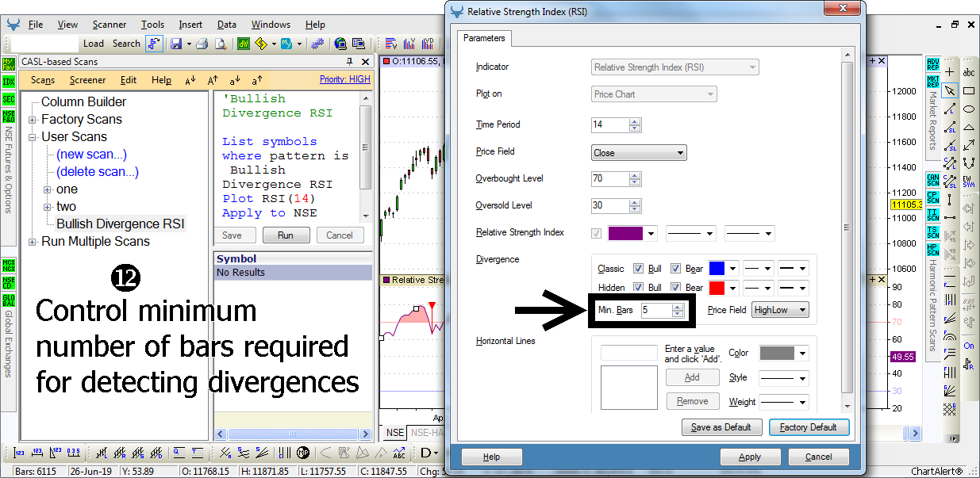Click the MyFav sidebar icon
The height and width of the screenshot is (478, 980).
(x=9, y=64)
